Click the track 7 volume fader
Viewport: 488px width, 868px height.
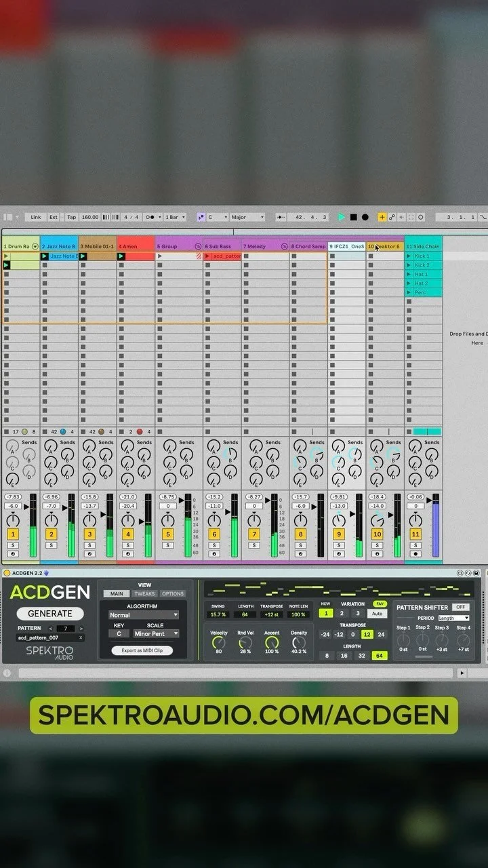269,502
